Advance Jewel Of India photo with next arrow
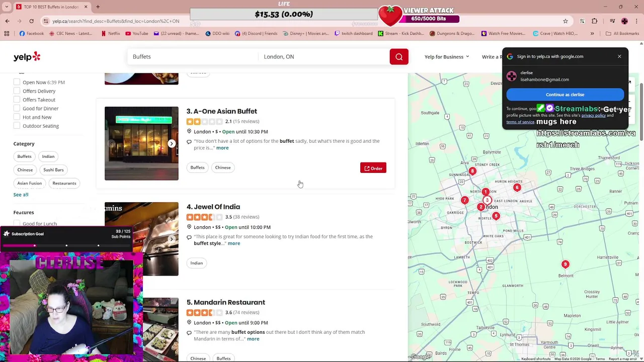 [x=172, y=239]
